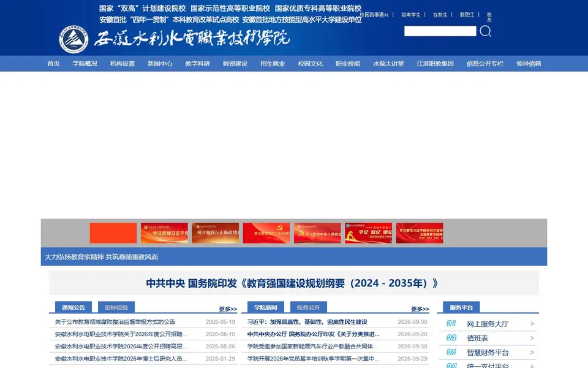Click the college round emblem logo

pyautogui.click(x=74, y=39)
